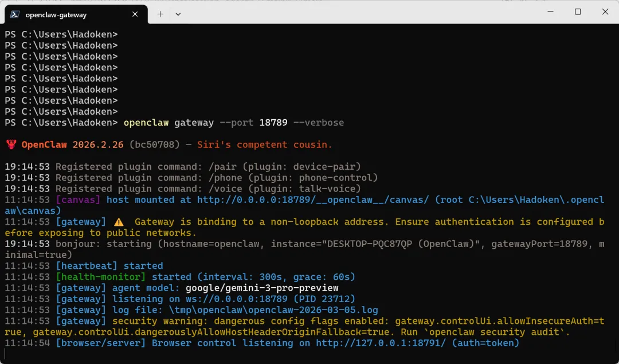Click the '[browser/server]' log tag
The width and height of the screenshot is (619, 364).
pyautogui.click(x=101, y=343)
